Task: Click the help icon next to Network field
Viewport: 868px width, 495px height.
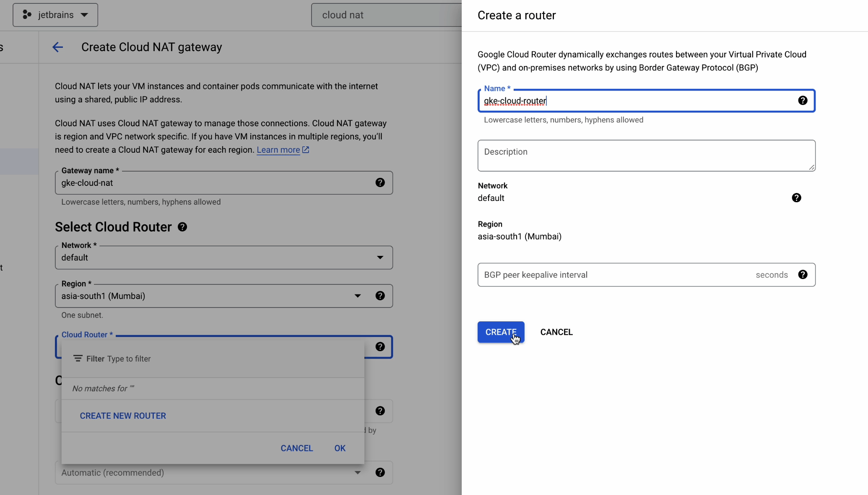Action: (x=796, y=198)
